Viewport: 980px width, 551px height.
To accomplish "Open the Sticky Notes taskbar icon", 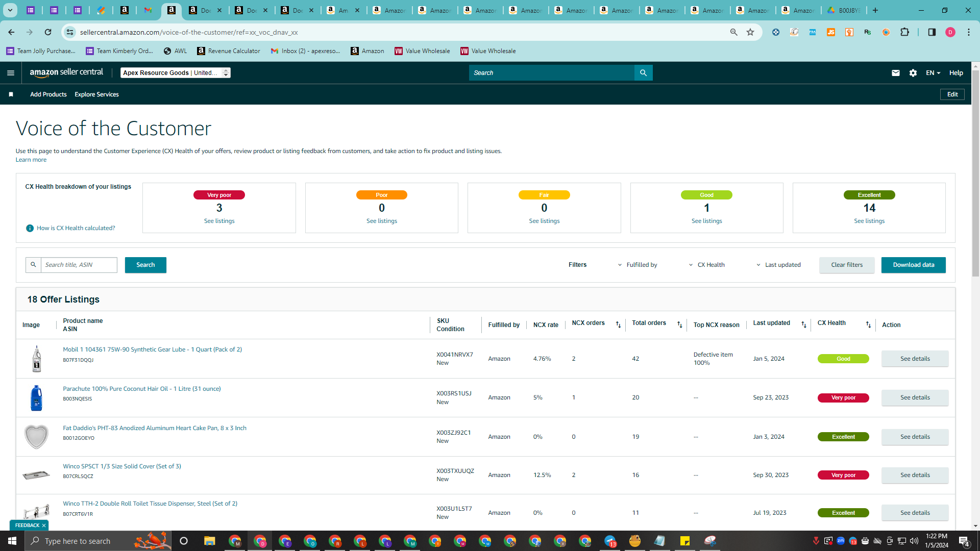I will [x=685, y=541].
